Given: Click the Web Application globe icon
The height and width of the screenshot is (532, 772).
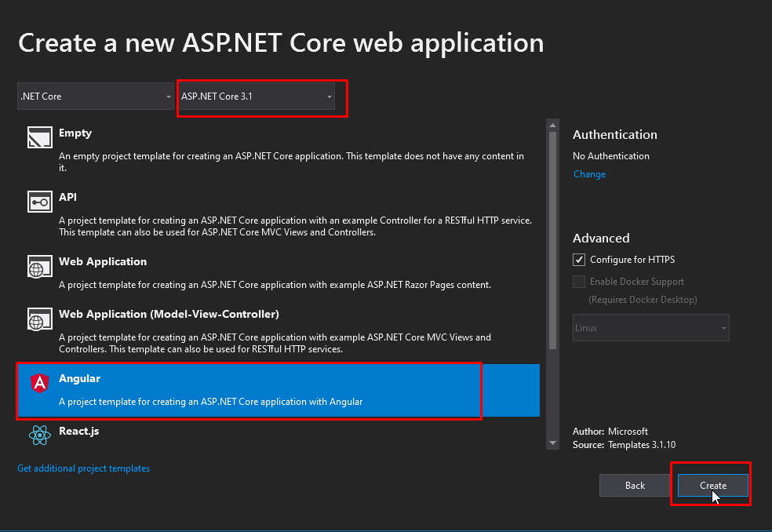Looking at the screenshot, I should click(x=38, y=267).
